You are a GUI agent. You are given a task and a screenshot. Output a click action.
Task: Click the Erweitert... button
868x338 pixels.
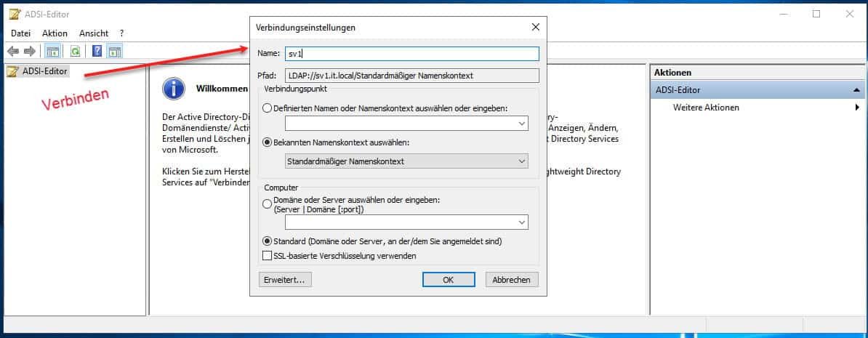285,280
